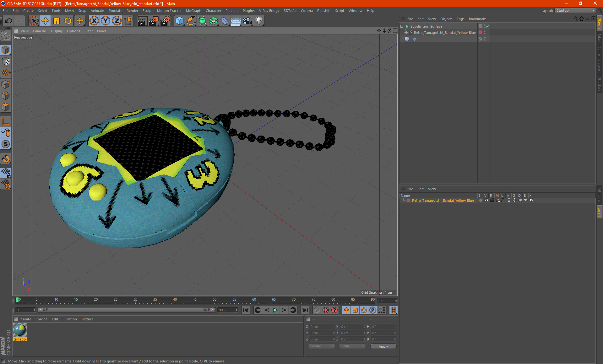Click the end frame 90 F field
The height and width of the screenshot is (364, 603).
coord(228,310)
